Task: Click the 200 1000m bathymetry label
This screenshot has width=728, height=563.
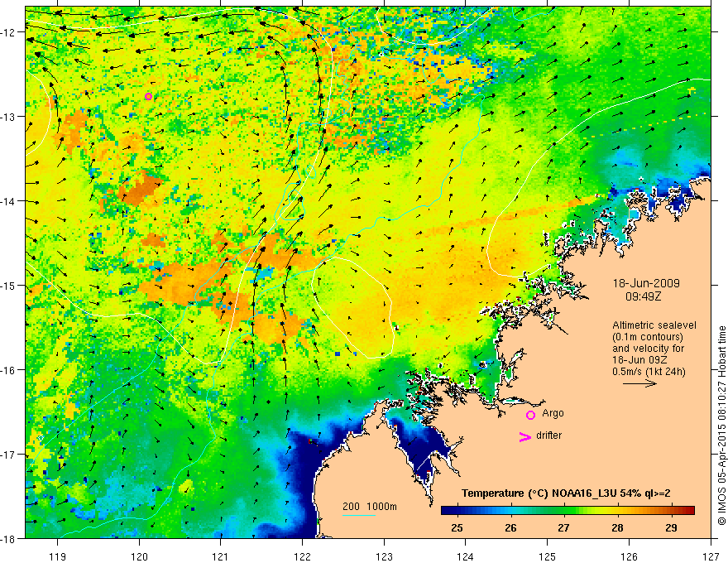Action: (x=370, y=507)
